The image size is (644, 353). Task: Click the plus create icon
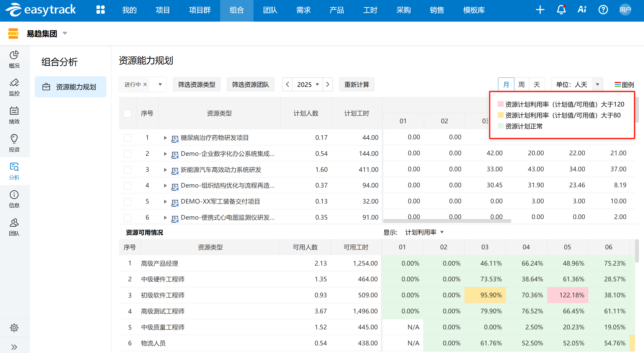(540, 10)
